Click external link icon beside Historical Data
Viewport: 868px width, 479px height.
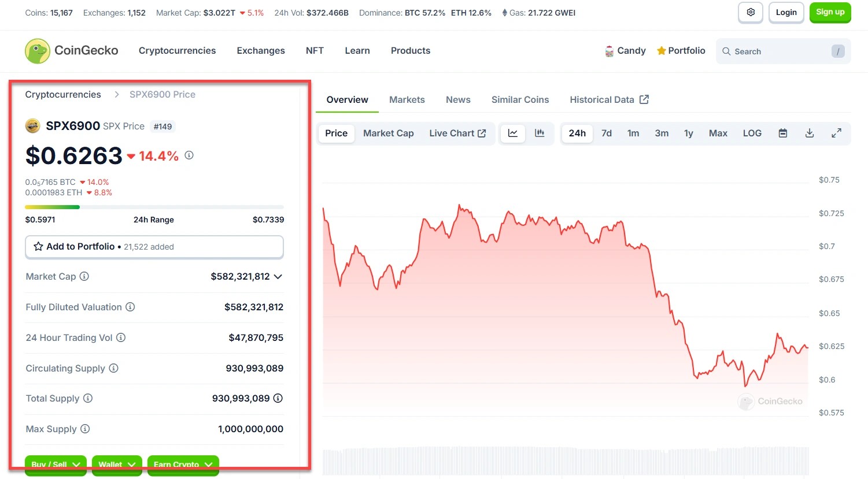point(644,99)
